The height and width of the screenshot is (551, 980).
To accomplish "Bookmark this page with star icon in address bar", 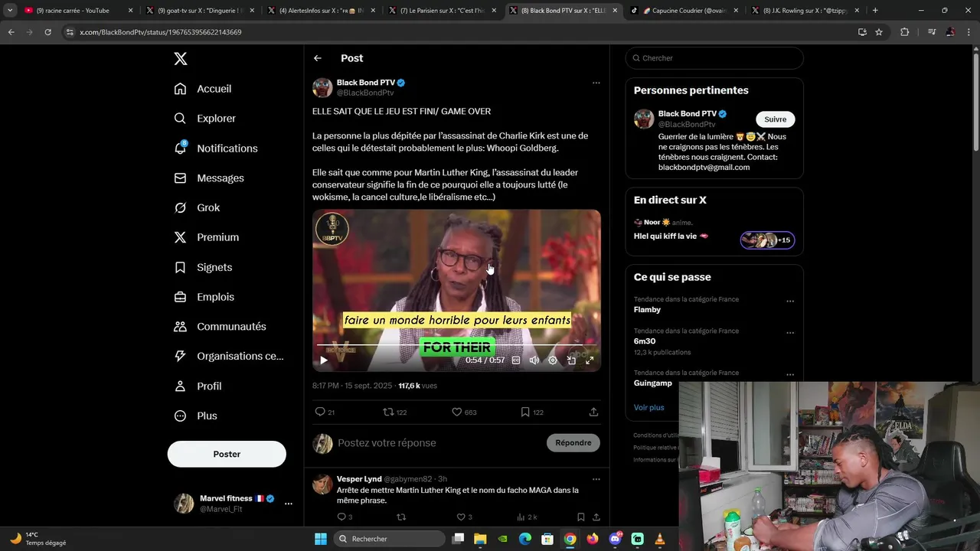I will point(879,32).
